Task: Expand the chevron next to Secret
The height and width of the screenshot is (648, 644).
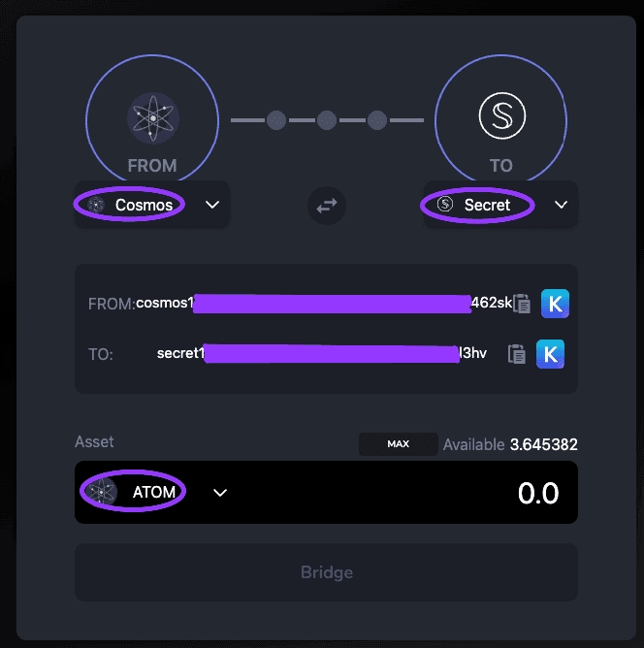Action: [561, 205]
